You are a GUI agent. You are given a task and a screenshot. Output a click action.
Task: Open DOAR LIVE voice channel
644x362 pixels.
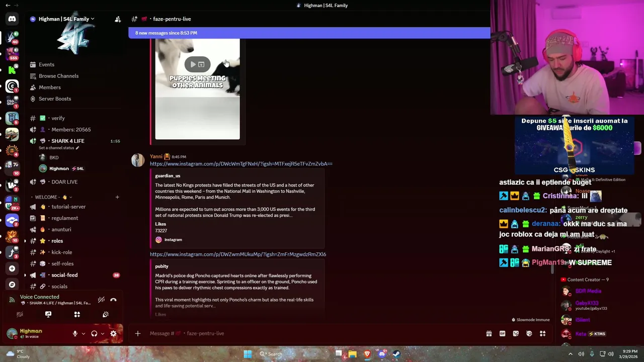pos(64,182)
